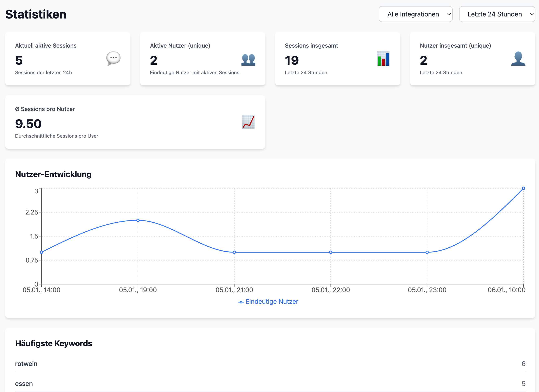The width and height of the screenshot is (539, 392).
Task: Click the Ø Sessions pro Nutzer value 9.50
Action: pos(28,124)
